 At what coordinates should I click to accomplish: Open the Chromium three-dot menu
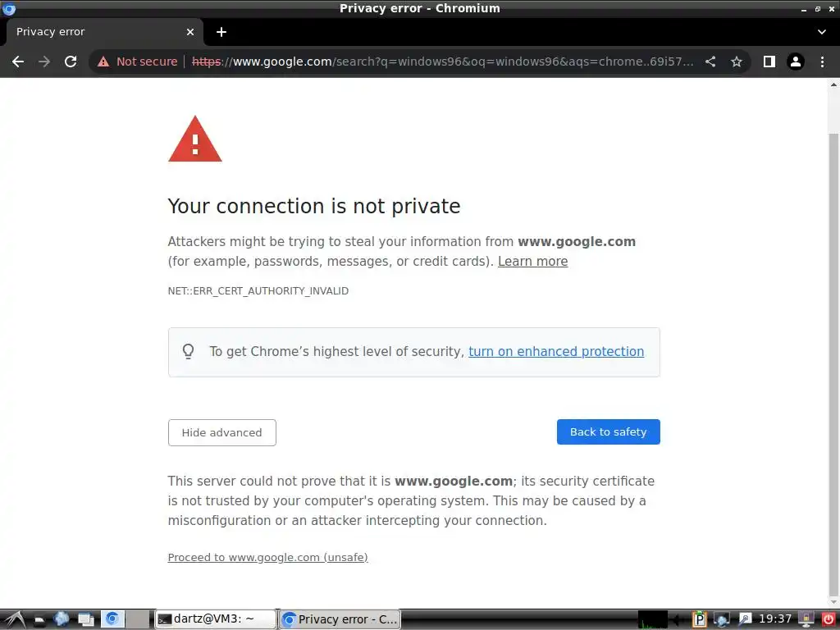coord(822,62)
